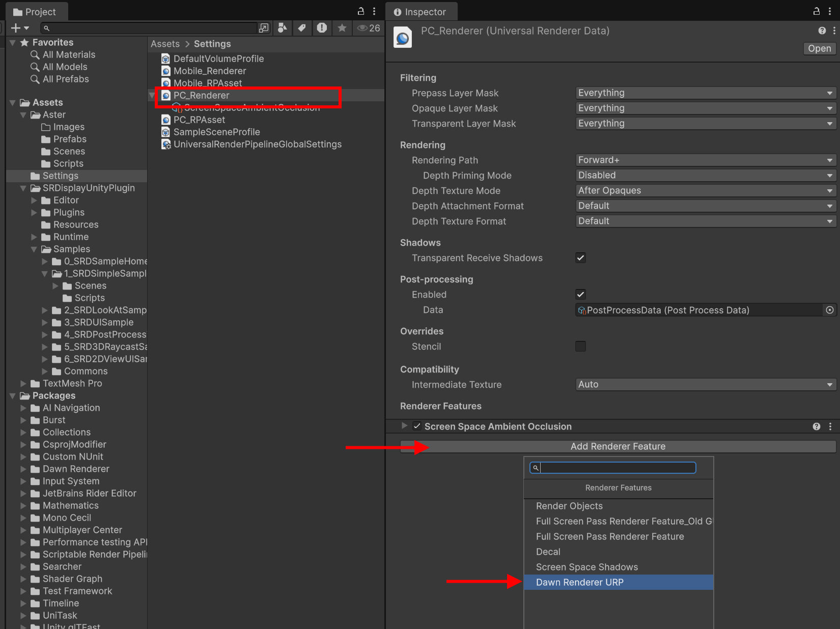Click the Search by Label tag icon
Viewport: 840px width, 629px height.
tap(302, 28)
